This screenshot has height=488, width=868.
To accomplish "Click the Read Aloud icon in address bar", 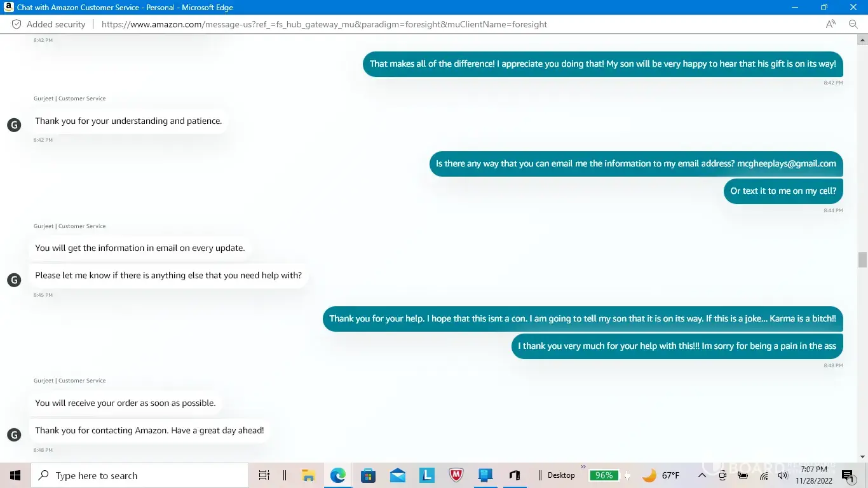I will click(x=831, y=24).
